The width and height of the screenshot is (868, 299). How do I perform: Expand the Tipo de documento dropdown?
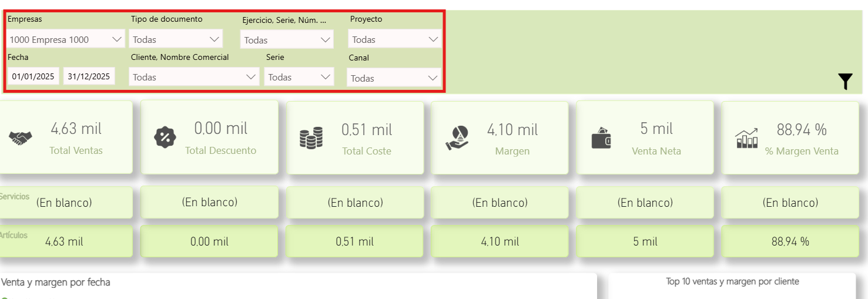[176, 40]
